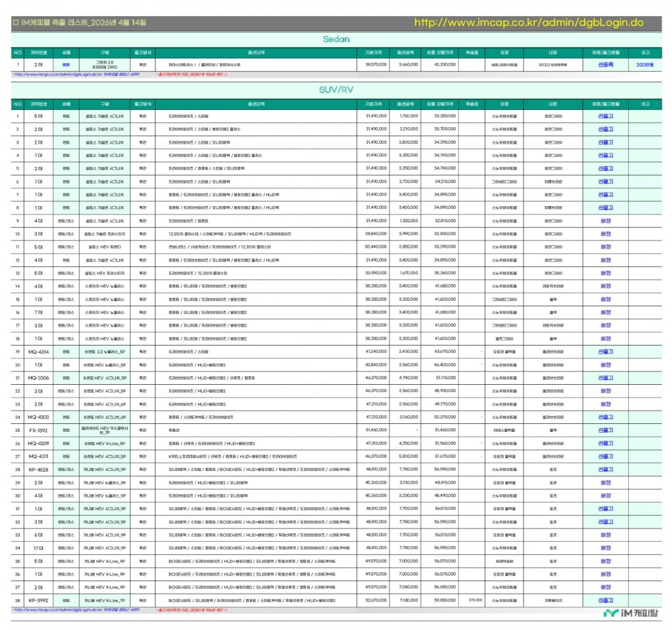
Task: Click the 선출고 link for contract FX-1392
Action: point(605,430)
